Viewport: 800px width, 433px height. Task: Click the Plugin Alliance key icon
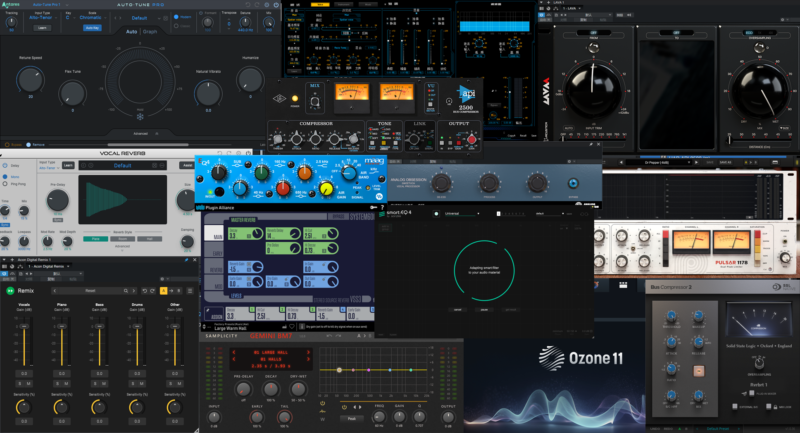click(371, 206)
